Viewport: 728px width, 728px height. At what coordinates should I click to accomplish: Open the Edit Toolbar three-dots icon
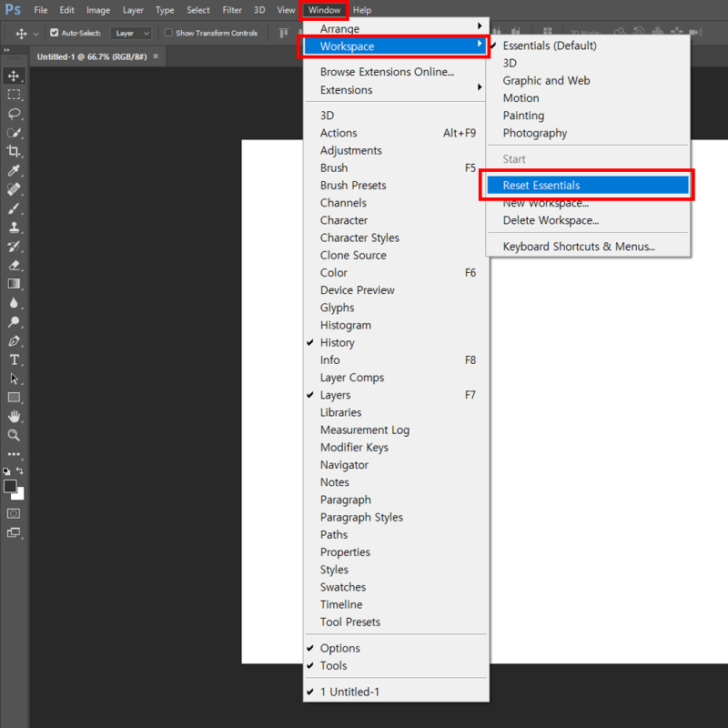click(14, 454)
